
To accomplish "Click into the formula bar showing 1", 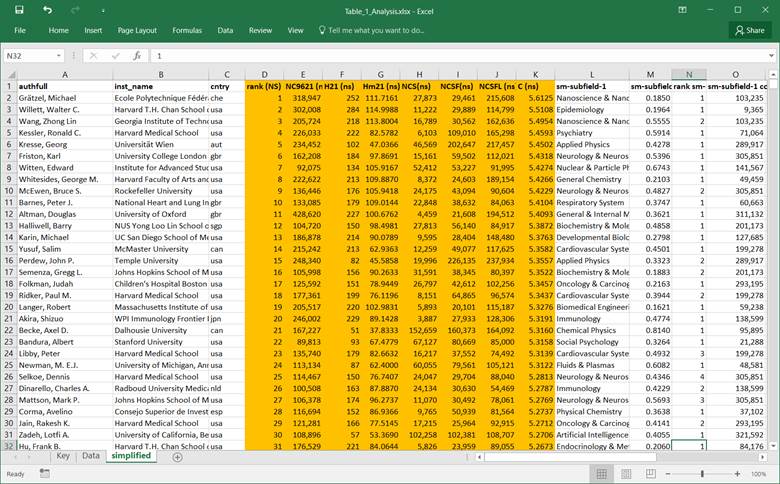I will (458, 56).
